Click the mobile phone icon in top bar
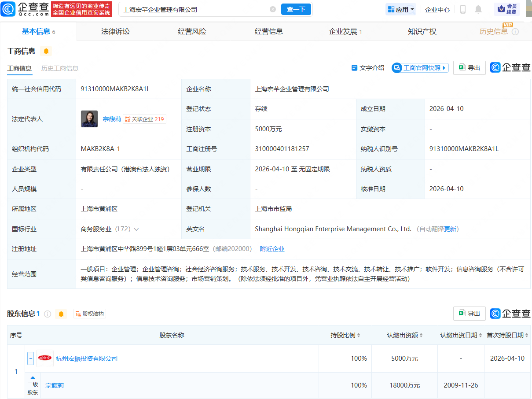The image size is (532, 399). (463, 9)
